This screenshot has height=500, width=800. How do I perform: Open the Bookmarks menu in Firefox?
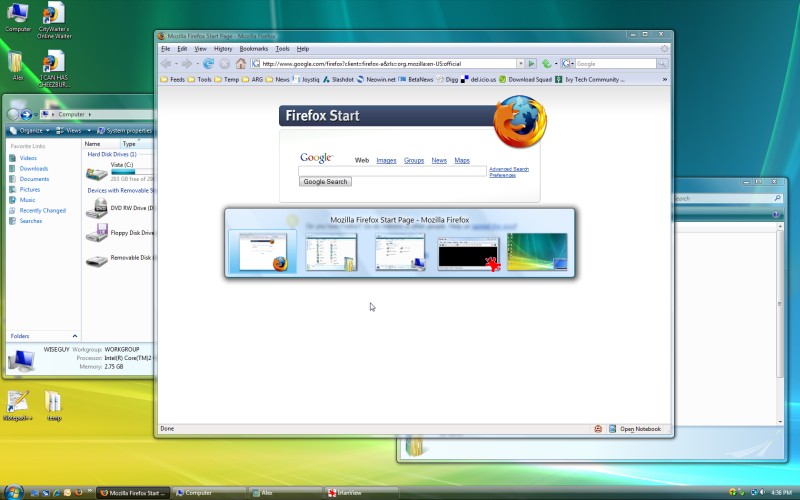click(x=254, y=49)
